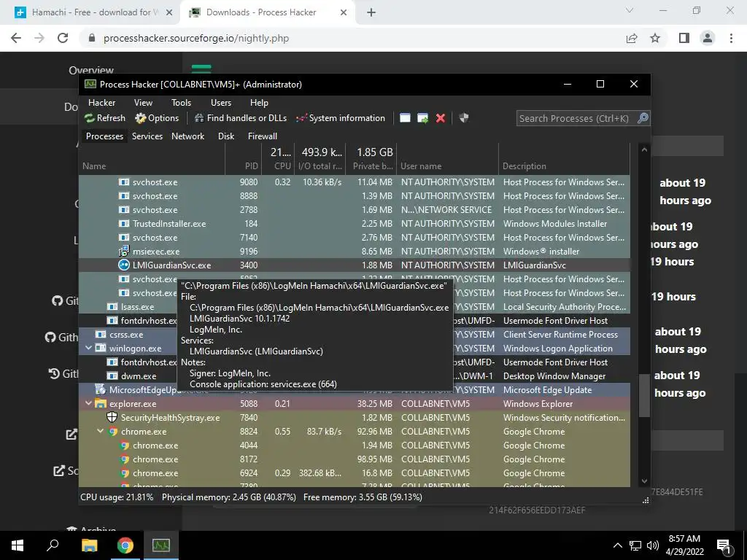Viewport: 747px width, 560px height.
Task: Collapse the winlogon.exe process tree
Action: (x=88, y=348)
